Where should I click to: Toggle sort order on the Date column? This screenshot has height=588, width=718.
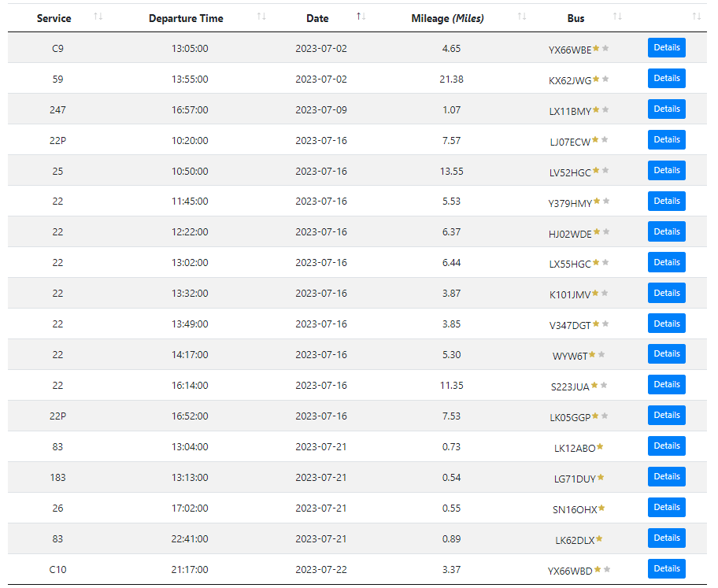[x=317, y=18]
